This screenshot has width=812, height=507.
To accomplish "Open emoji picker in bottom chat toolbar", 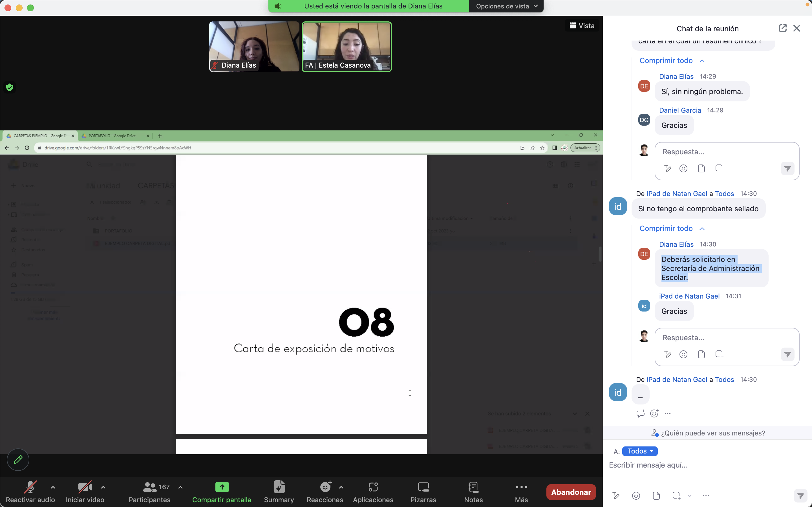I will click(x=636, y=496).
